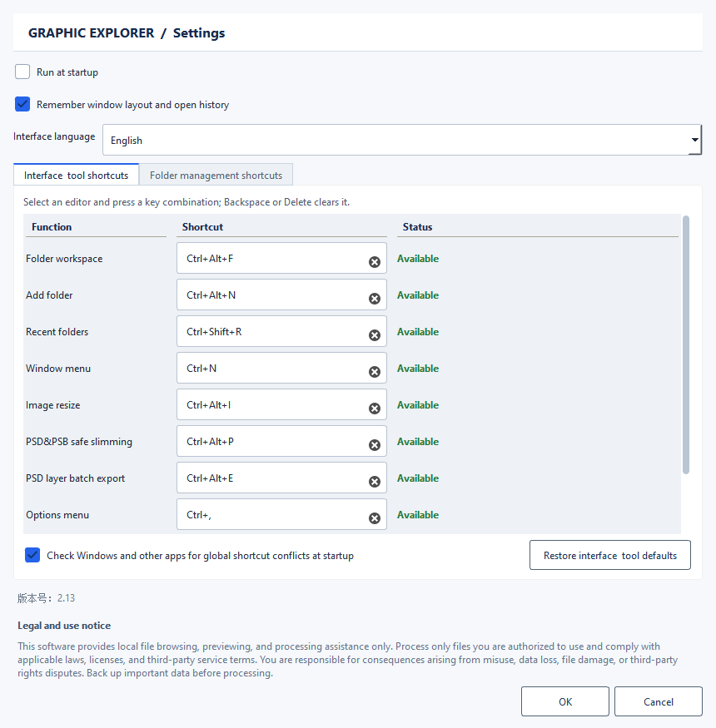Dismiss settings with the Cancel button

coord(659,701)
